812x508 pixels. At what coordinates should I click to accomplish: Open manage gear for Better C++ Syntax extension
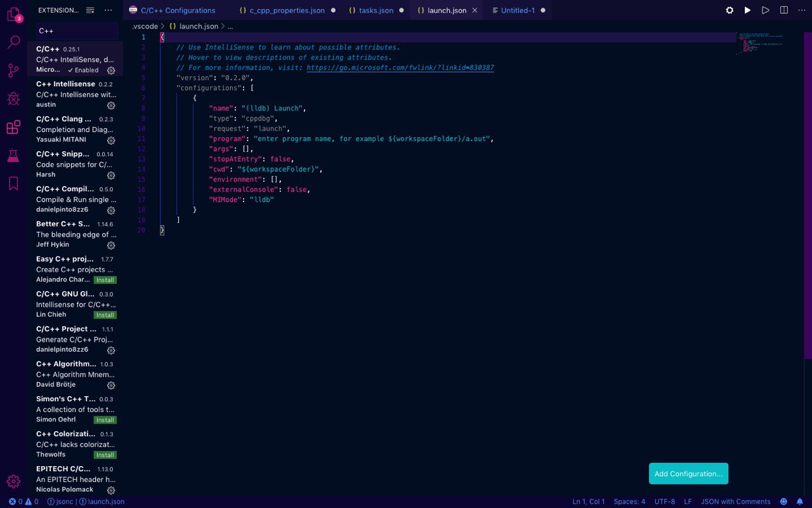[111, 245]
